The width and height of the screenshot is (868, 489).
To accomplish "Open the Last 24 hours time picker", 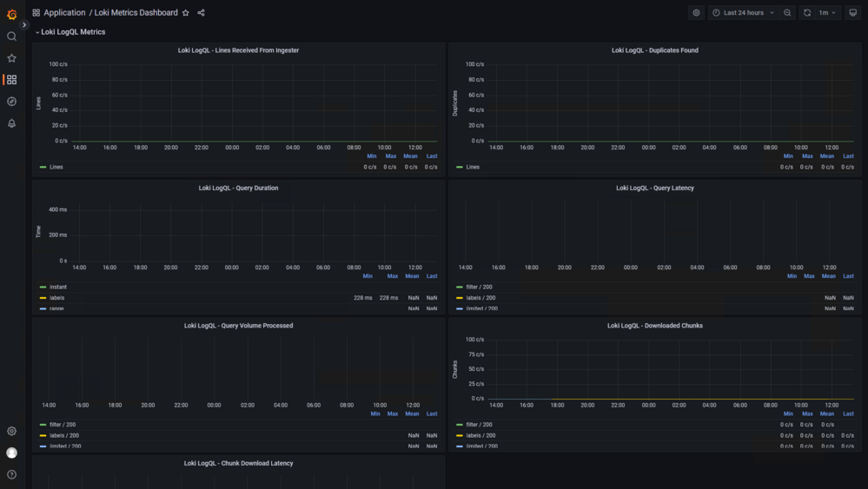I will 743,13.
